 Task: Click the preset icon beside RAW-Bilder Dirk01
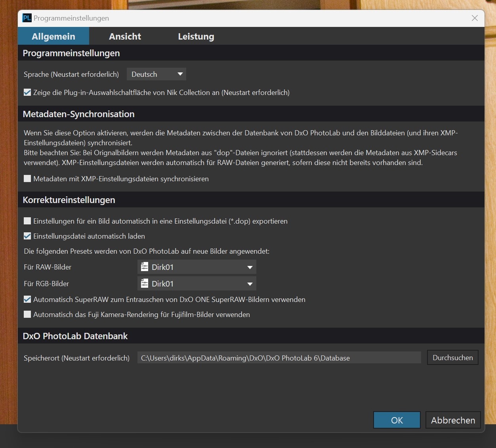coord(145,267)
